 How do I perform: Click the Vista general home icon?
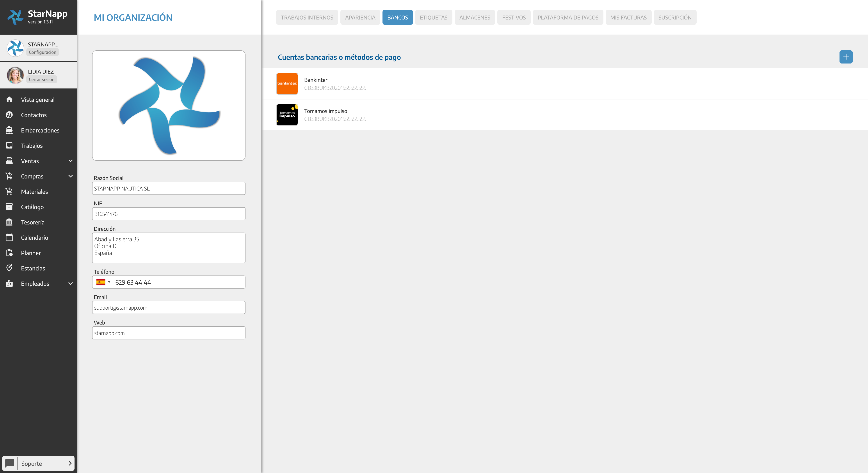tap(9, 100)
